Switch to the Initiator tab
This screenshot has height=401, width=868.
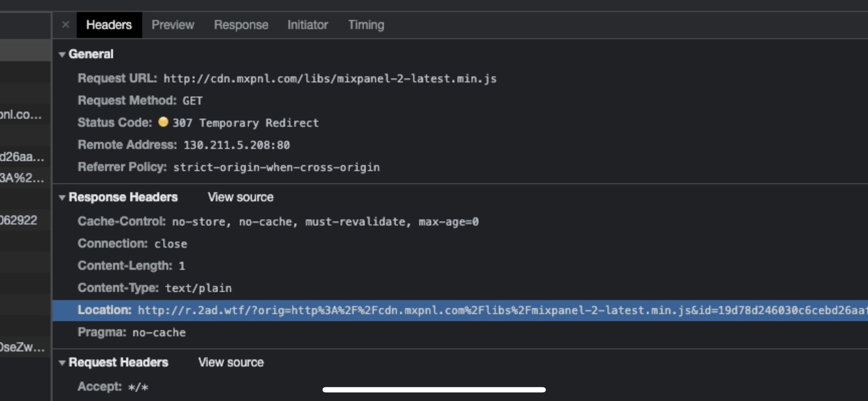308,25
